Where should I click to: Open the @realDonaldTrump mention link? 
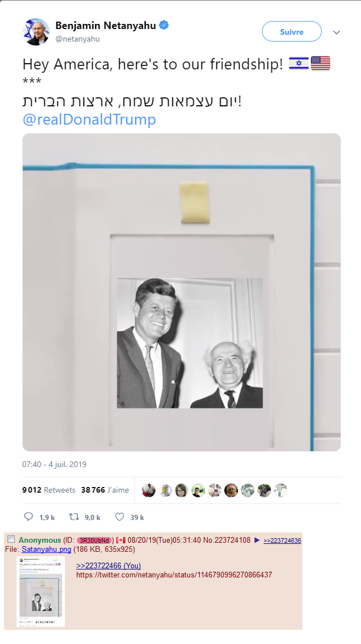pyautogui.click(x=89, y=119)
